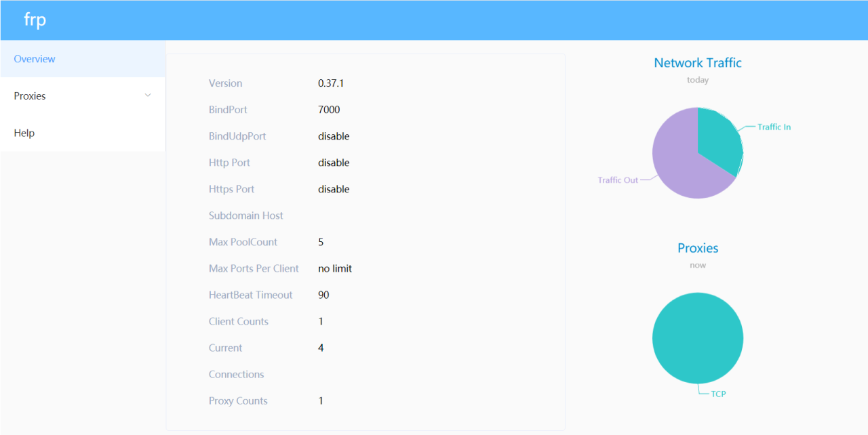The height and width of the screenshot is (435, 868).
Task: Click the TCP chart label
Action: [x=718, y=394]
